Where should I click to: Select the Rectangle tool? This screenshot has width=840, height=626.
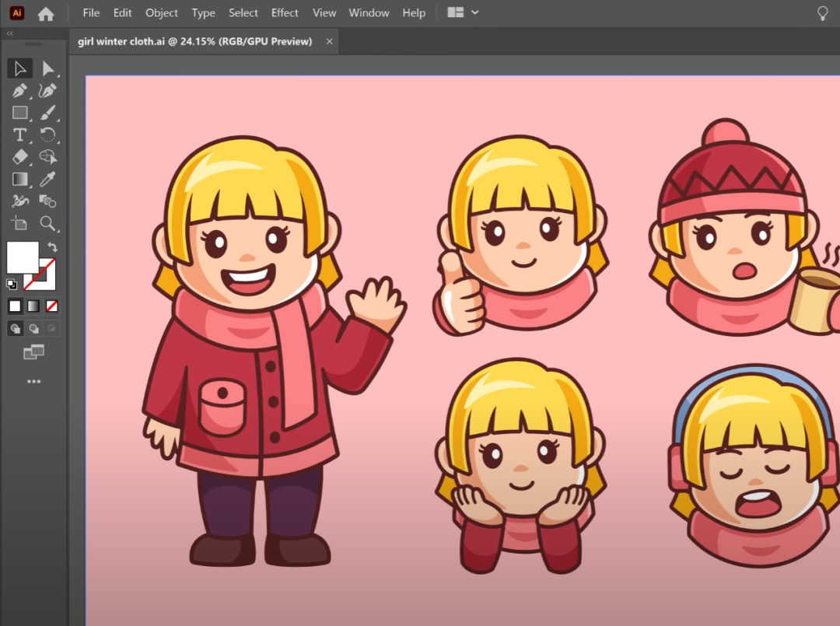click(20, 113)
